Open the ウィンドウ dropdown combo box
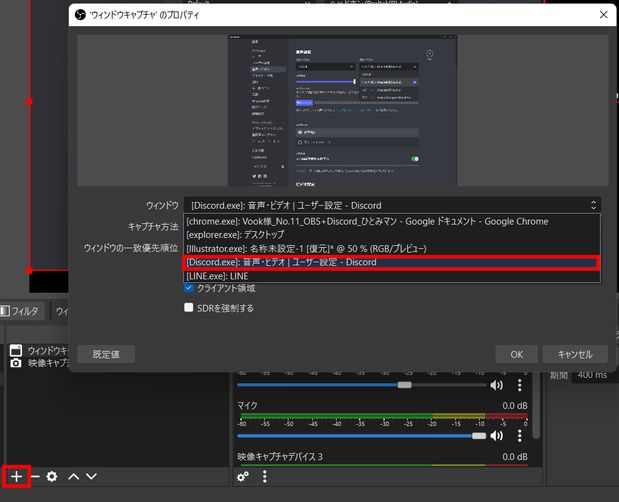 click(x=392, y=205)
